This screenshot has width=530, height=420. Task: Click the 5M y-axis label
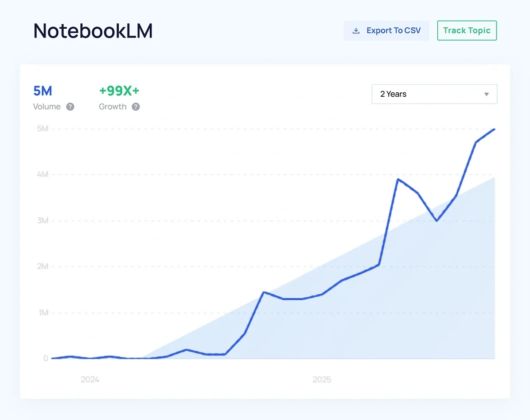tap(43, 129)
